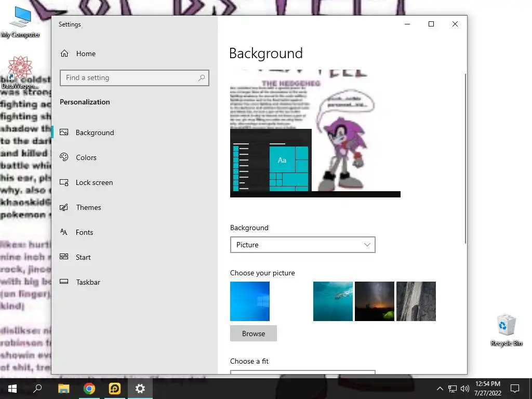Select the DataWagon desktop shortcut
The height and width of the screenshot is (399, 532).
point(20,72)
